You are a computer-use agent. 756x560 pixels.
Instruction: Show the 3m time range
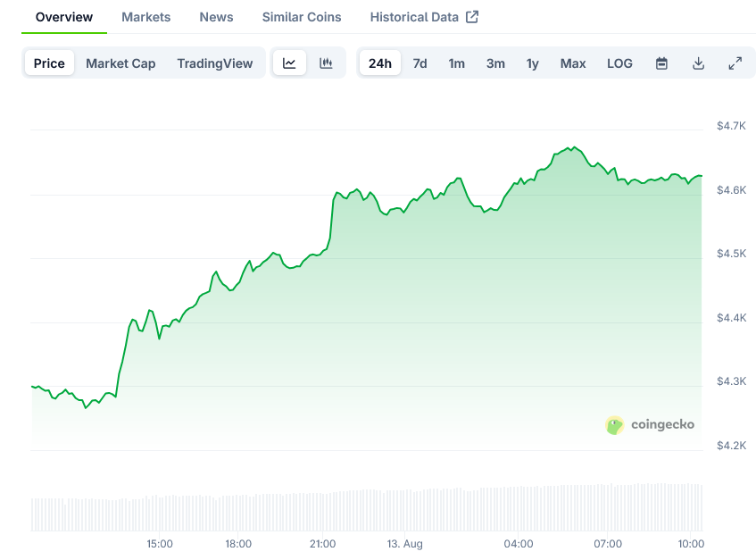click(495, 63)
